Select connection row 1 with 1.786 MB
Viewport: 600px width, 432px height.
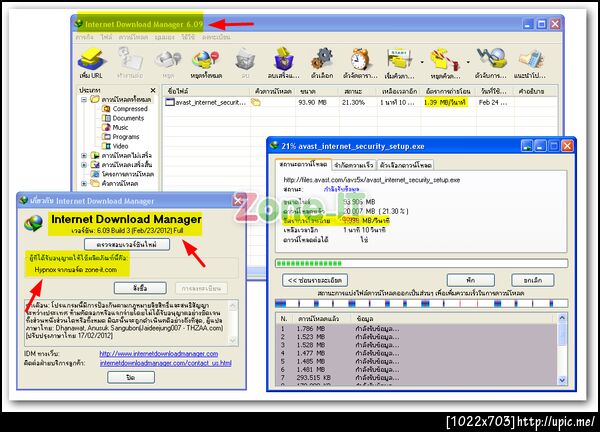click(416, 329)
